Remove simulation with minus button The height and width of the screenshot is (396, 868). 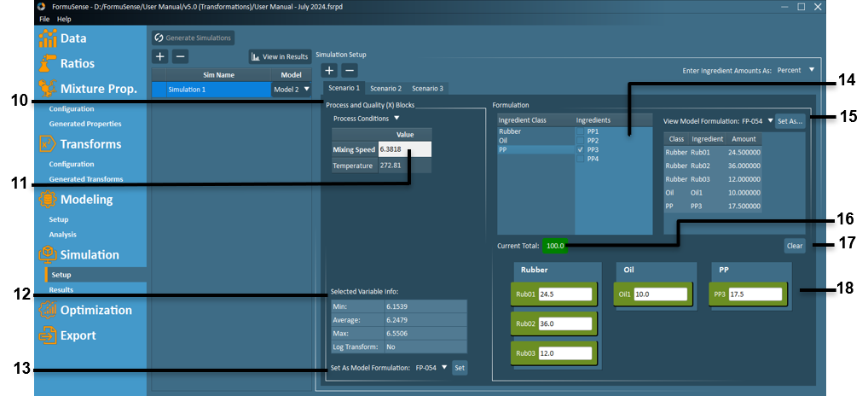(180, 56)
